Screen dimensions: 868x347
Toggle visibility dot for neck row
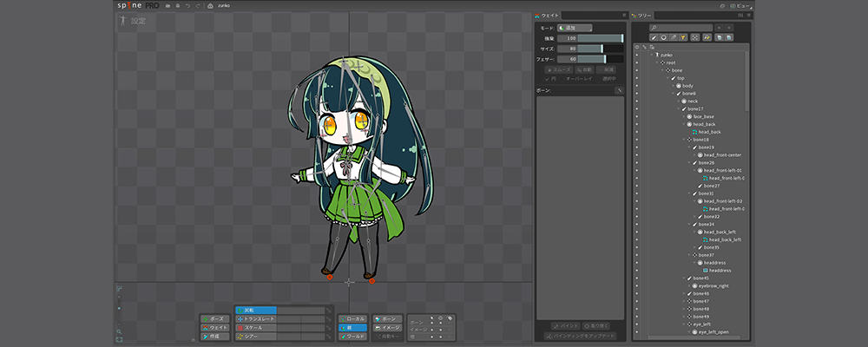(x=636, y=101)
